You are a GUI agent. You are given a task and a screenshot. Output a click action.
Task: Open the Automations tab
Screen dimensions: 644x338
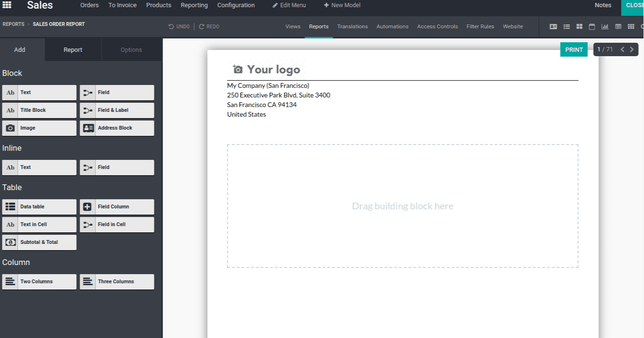[392, 27]
